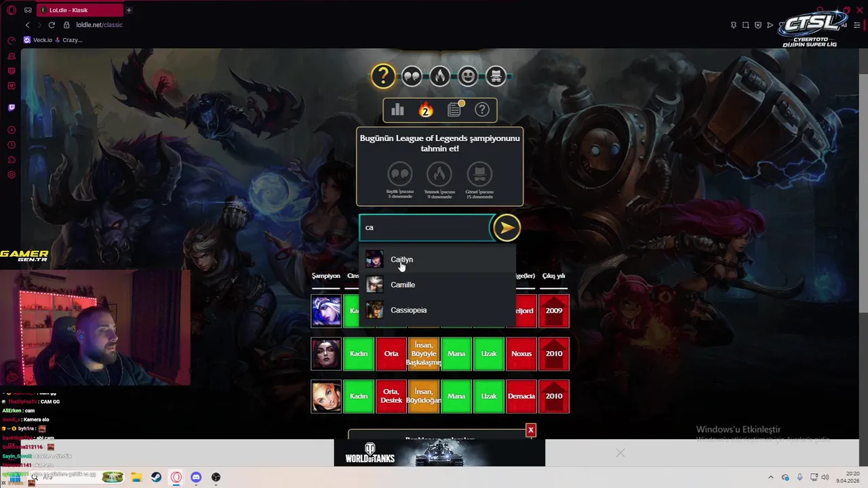The image size is (868, 488).
Task: Take a snapshot with the capture icon
Action: pos(745,25)
